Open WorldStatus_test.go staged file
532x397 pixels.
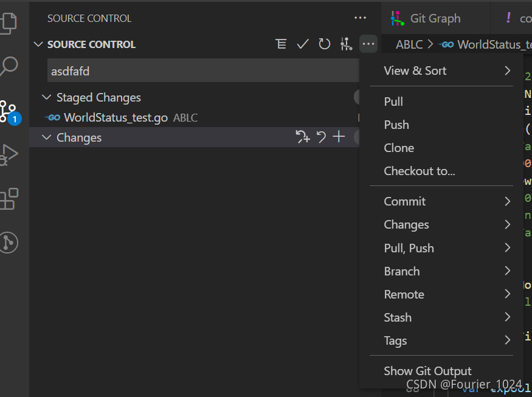tap(116, 118)
